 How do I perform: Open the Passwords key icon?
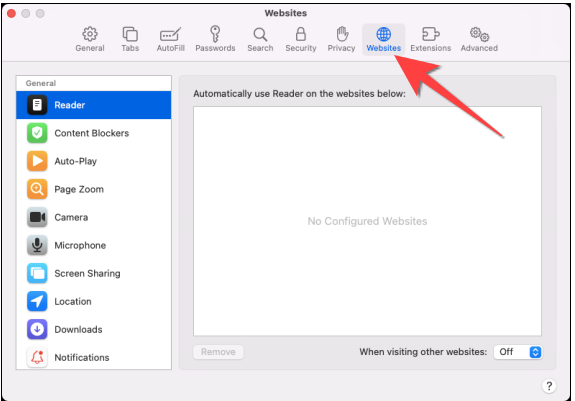click(x=215, y=34)
